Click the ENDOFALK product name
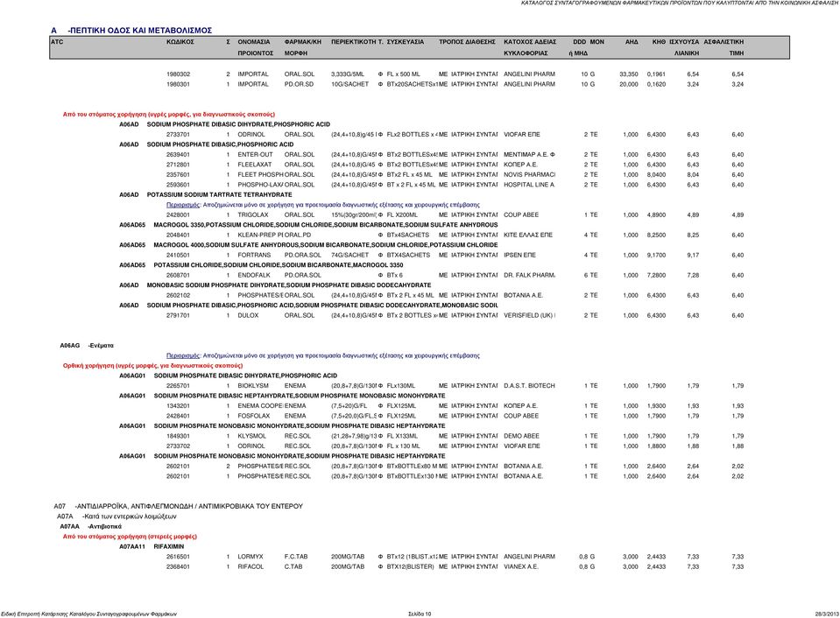The image size is (840, 618). point(254,275)
